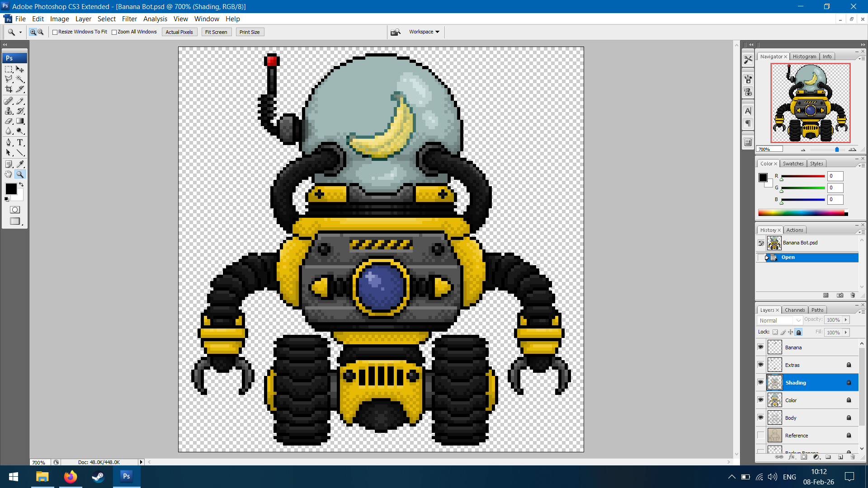Select the Gradient tool
868x488 pixels.
[x=20, y=121]
